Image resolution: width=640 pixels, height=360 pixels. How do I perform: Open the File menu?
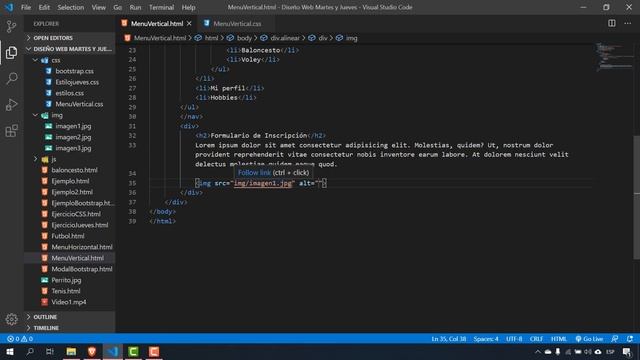tap(26, 7)
